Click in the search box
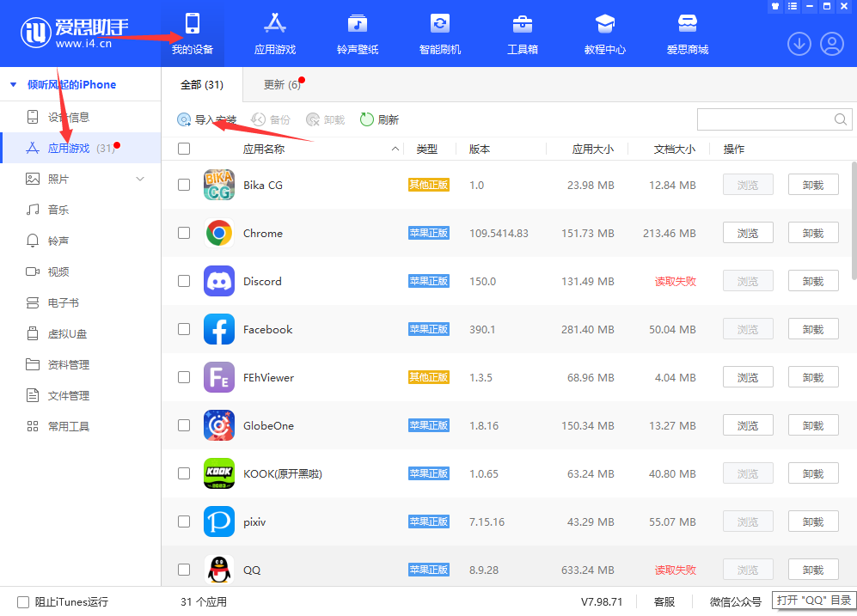The width and height of the screenshot is (857, 616). pyautogui.click(x=765, y=119)
